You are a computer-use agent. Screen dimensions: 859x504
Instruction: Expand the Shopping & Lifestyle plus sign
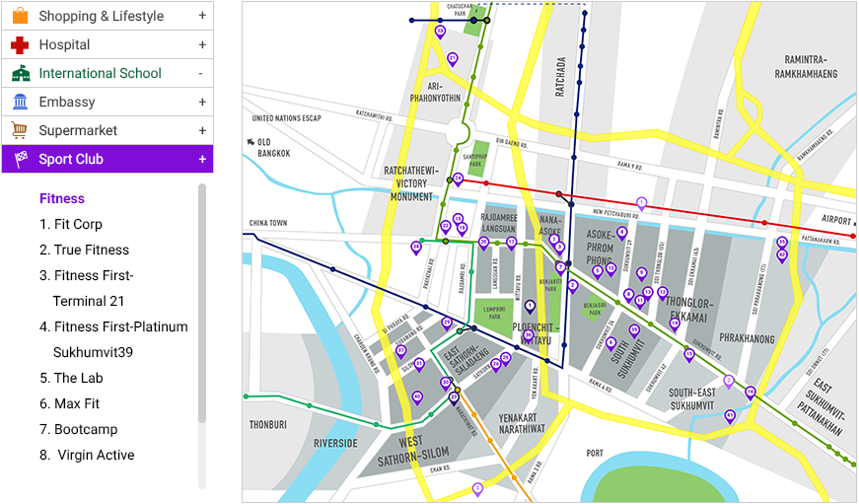(x=201, y=16)
